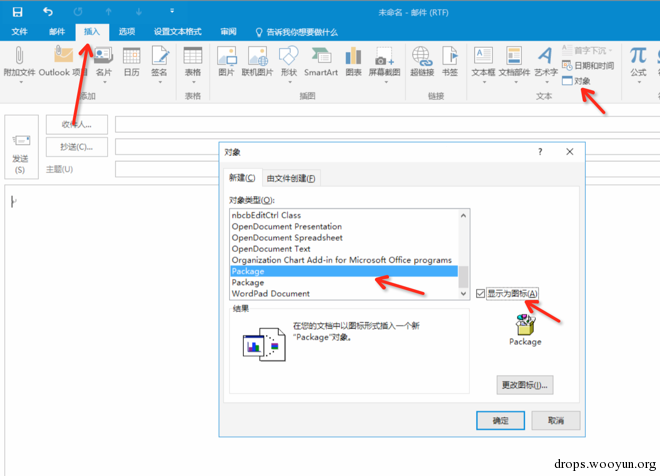
Task: Click the Object (对象) ribbon item
Action: (576, 81)
